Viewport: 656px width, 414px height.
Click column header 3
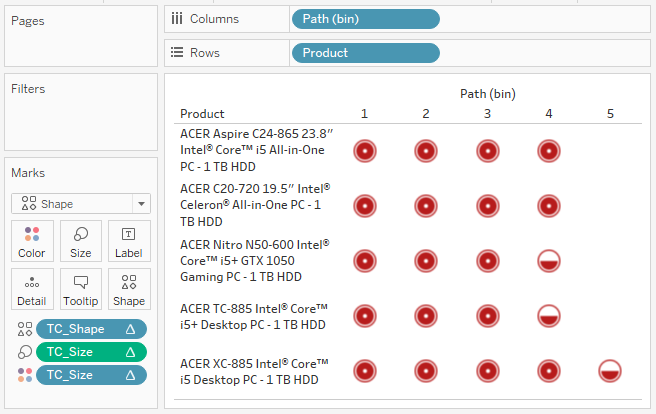click(487, 114)
